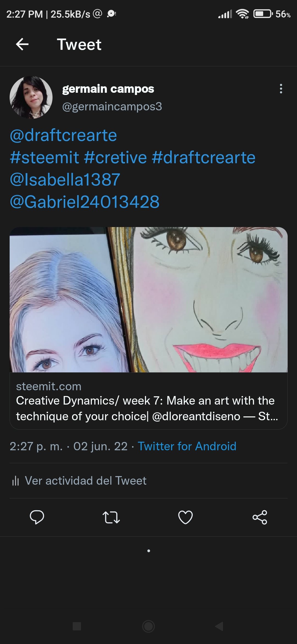297x644 pixels.
Task: Open germain campos profile picture
Action: [31, 97]
